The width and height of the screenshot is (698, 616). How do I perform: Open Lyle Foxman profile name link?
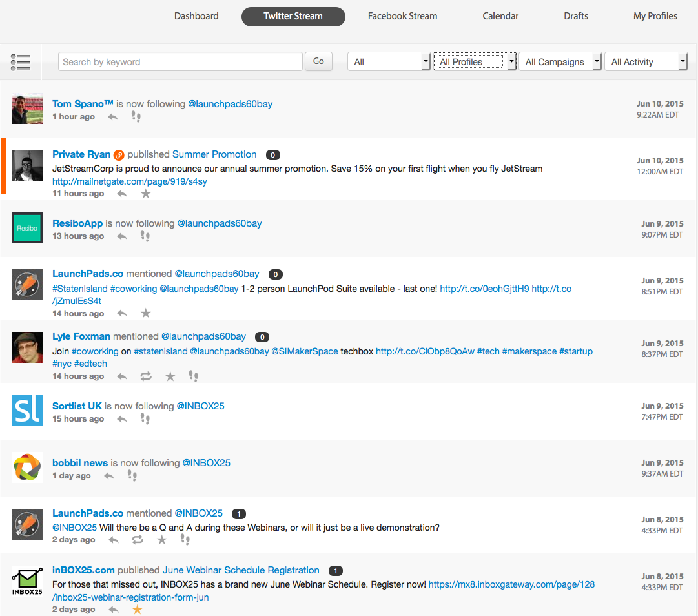click(x=81, y=336)
